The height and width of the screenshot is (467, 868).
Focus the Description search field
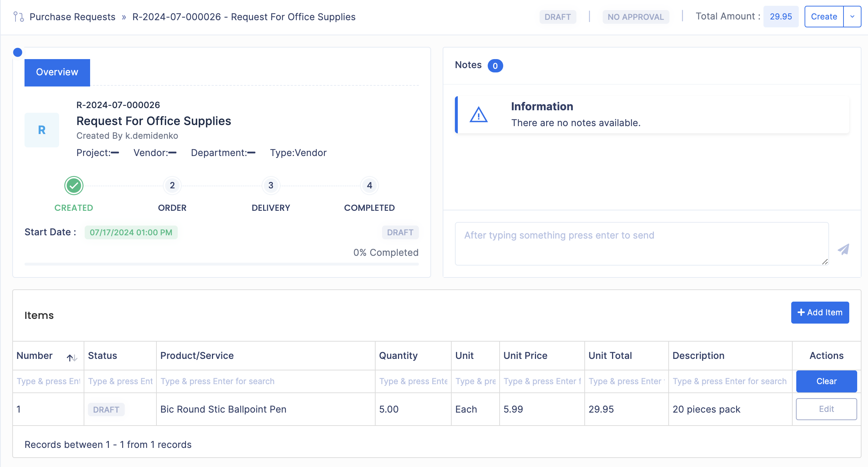pos(730,381)
